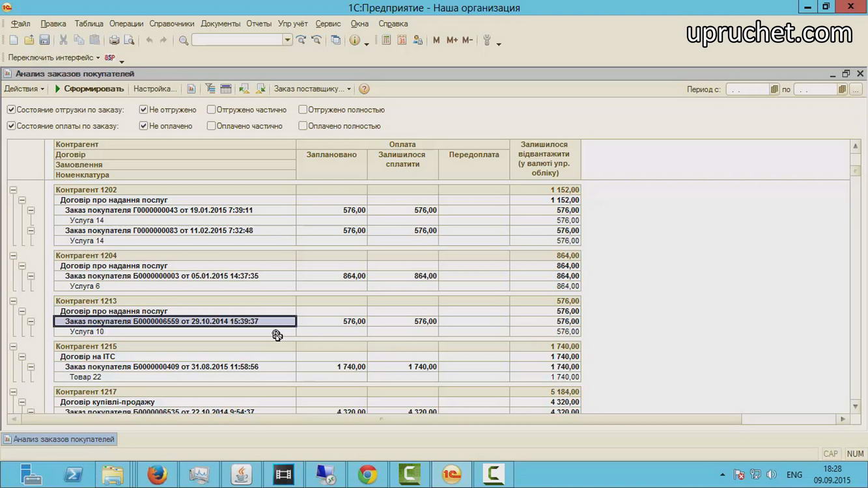868x488 pixels.
Task: Check the 'Отгружено частично' checkbox
Action: coord(211,110)
